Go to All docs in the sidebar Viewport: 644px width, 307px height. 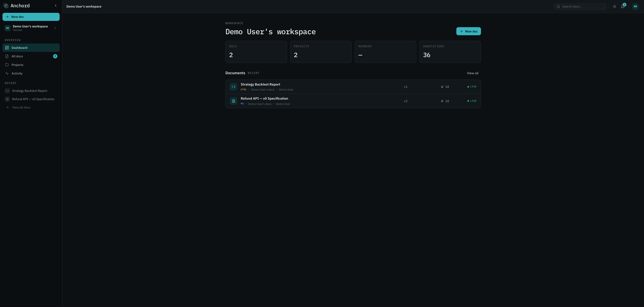coord(31,56)
